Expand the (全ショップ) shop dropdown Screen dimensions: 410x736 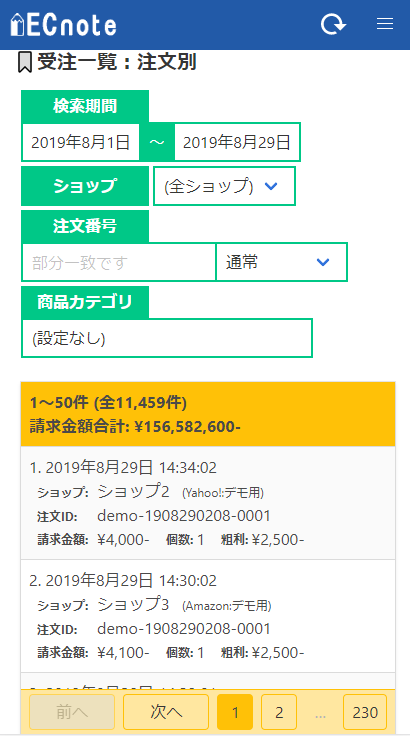(224, 186)
